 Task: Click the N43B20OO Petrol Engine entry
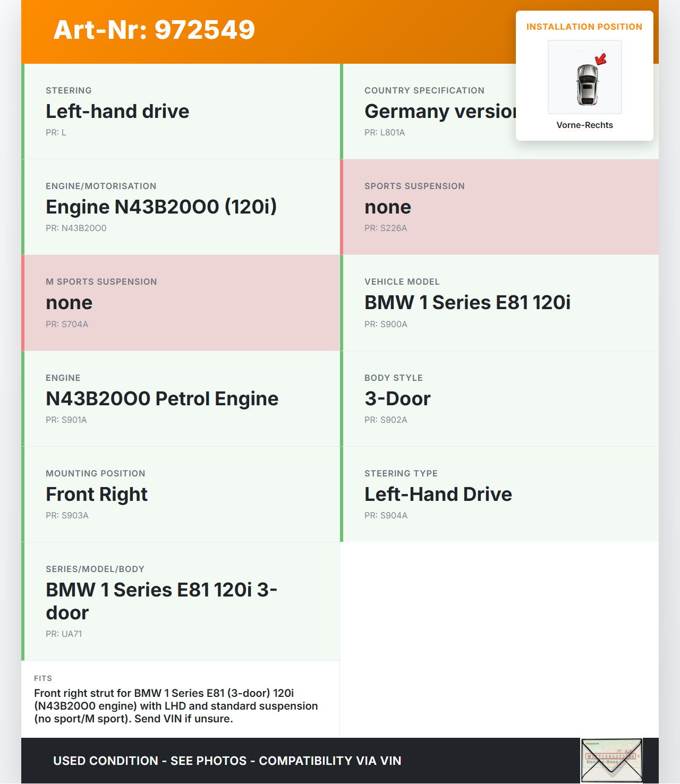pyautogui.click(x=162, y=399)
